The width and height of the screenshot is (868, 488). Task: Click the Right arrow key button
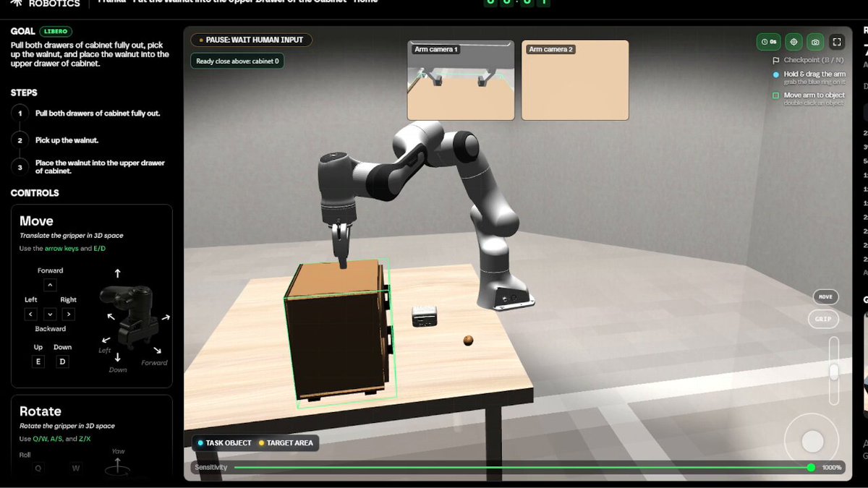pos(68,314)
